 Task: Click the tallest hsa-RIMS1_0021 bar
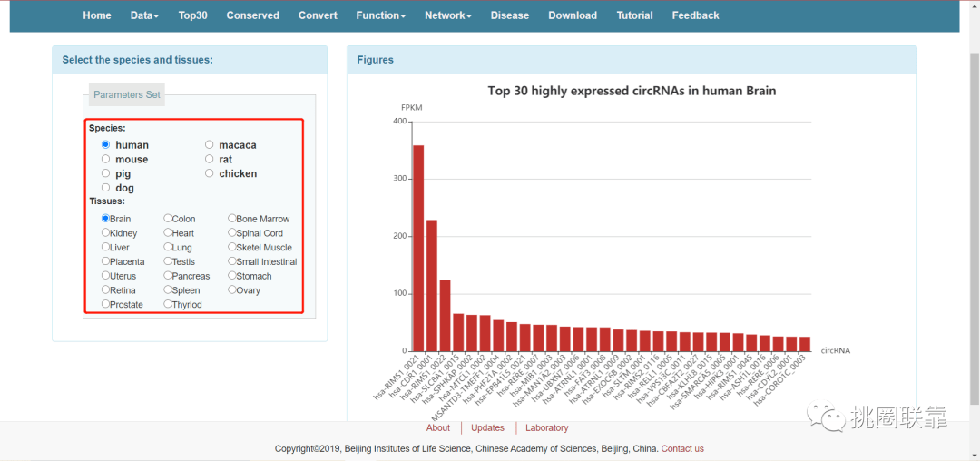point(418,248)
